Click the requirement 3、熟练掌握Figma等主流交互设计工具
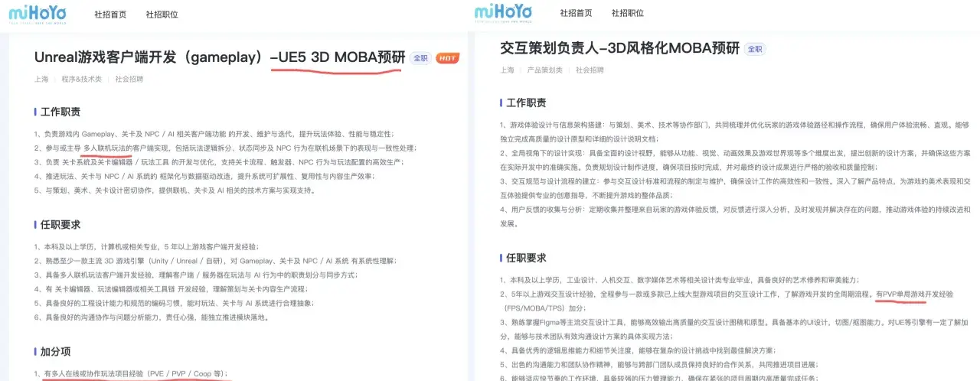The image size is (980, 381). pyautogui.click(x=734, y=329)
